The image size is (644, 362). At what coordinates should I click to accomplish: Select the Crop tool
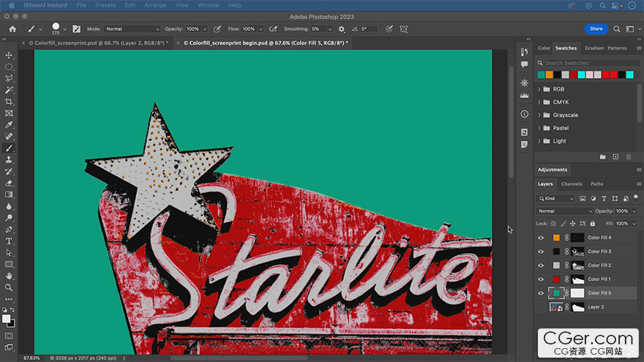click(9, 102)
